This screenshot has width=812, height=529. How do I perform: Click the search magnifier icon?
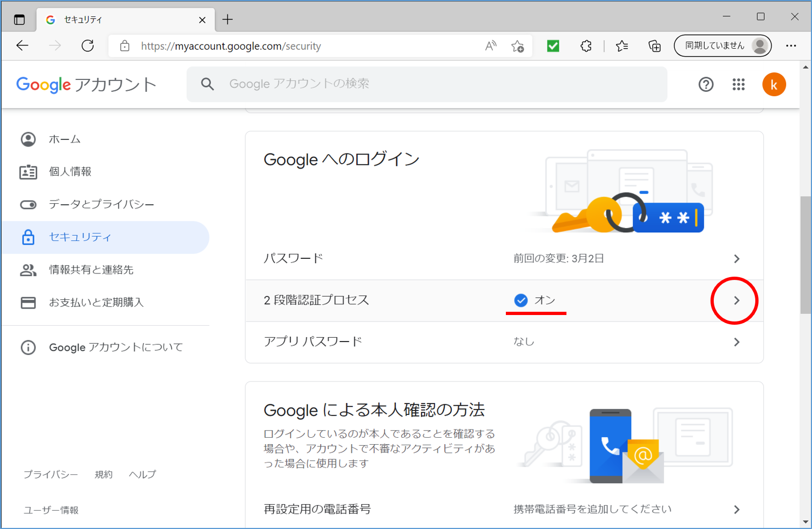[207, 84]
